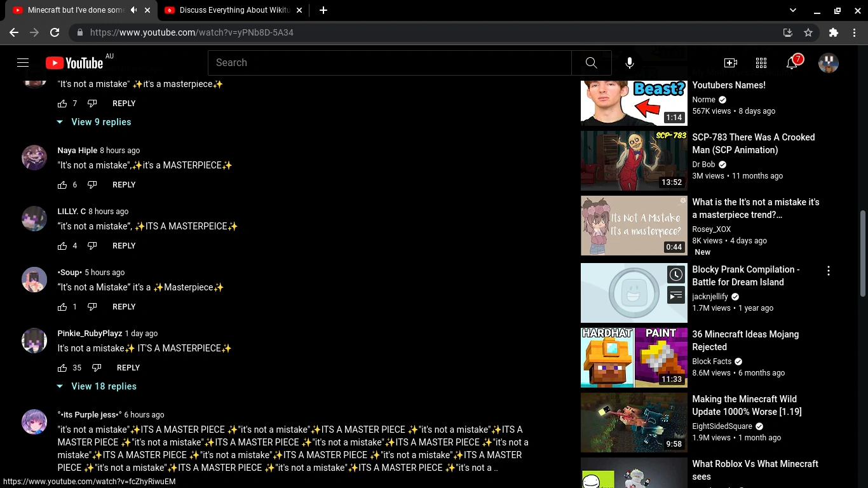Add Blocky Prank Compilation to Watch Later
868x488 pixels.
tap(676, 274)
